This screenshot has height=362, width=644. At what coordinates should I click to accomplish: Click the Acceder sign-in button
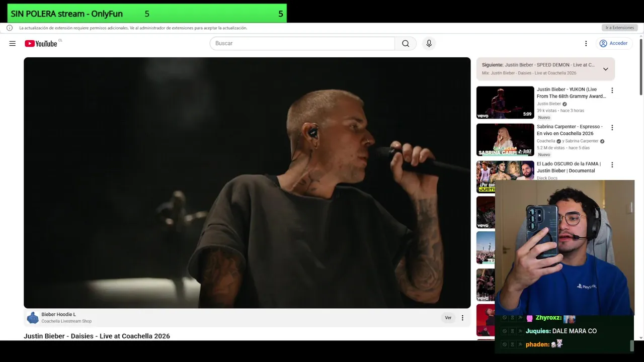613,43
